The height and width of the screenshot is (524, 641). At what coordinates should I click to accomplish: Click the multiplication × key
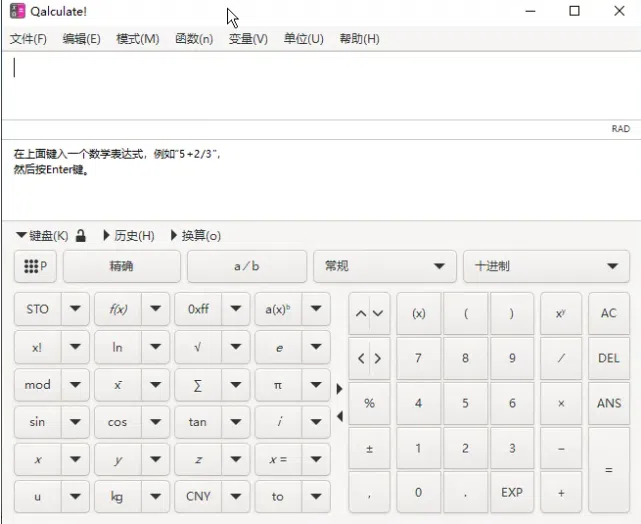tap(560, 403)
